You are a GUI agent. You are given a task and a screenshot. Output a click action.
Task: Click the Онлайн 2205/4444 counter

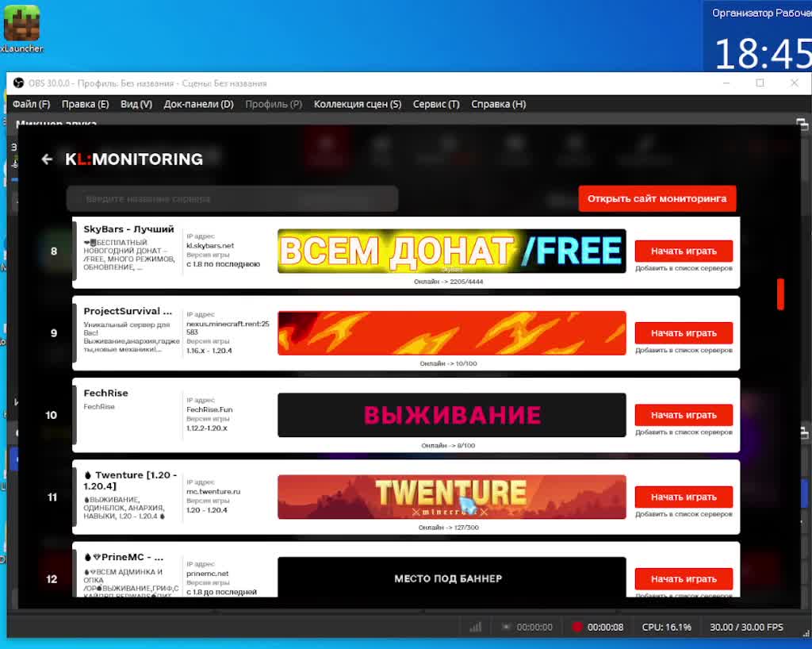(449, 282)
